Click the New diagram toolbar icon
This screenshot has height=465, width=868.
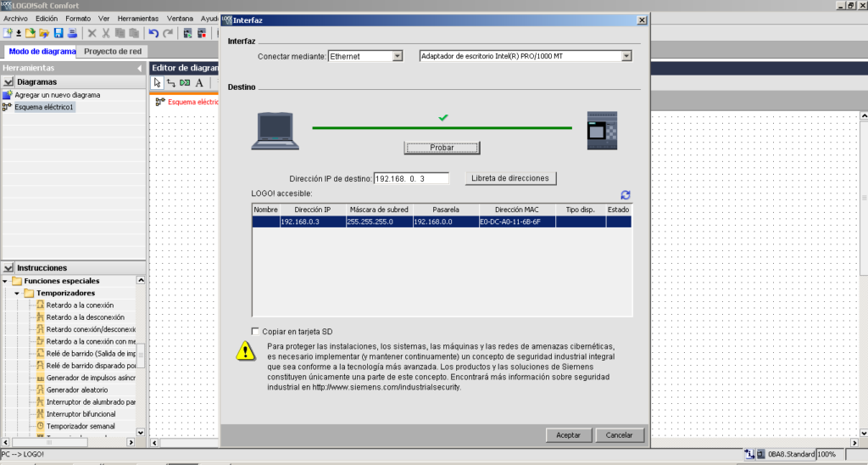[8, 33]
